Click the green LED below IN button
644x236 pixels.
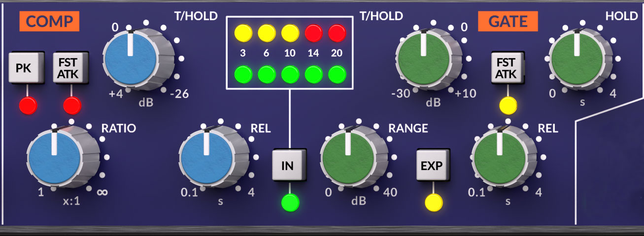pos(289,202)
